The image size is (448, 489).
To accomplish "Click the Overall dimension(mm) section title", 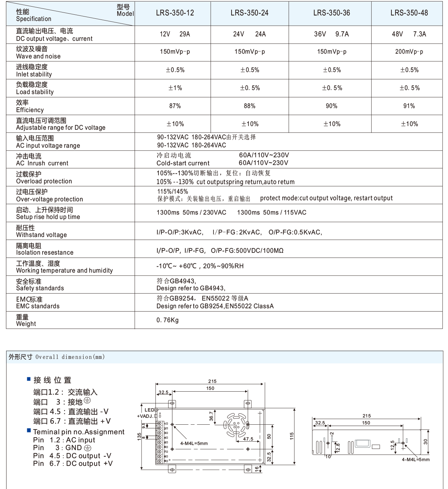I will (x=55, y=356).
